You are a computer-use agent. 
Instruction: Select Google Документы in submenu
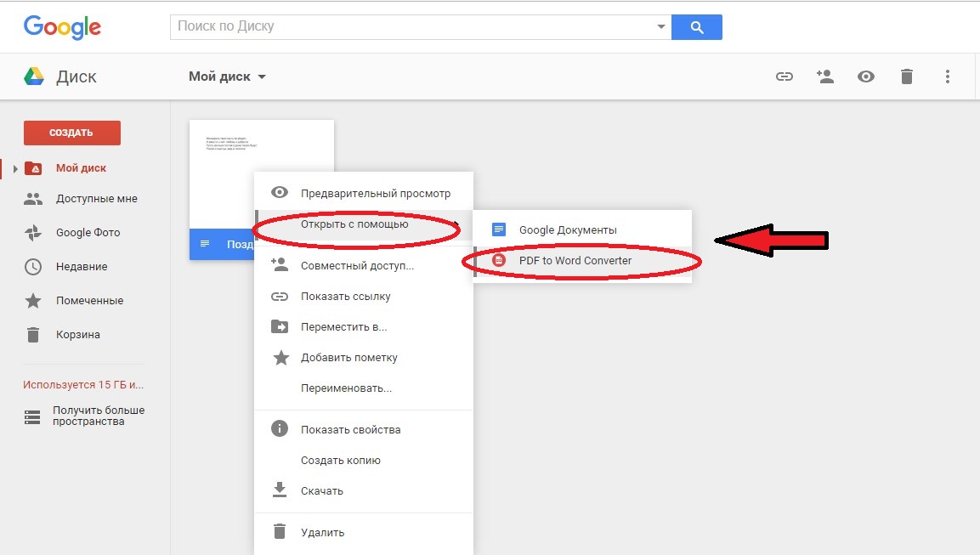(x=568, y=230)
